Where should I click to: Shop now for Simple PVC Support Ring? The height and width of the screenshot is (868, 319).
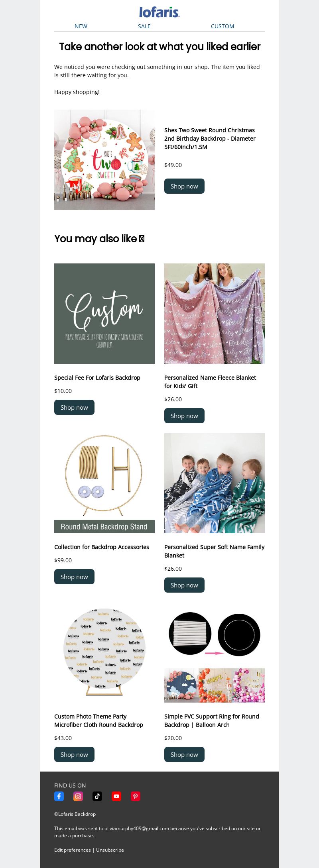click(184, 754)
